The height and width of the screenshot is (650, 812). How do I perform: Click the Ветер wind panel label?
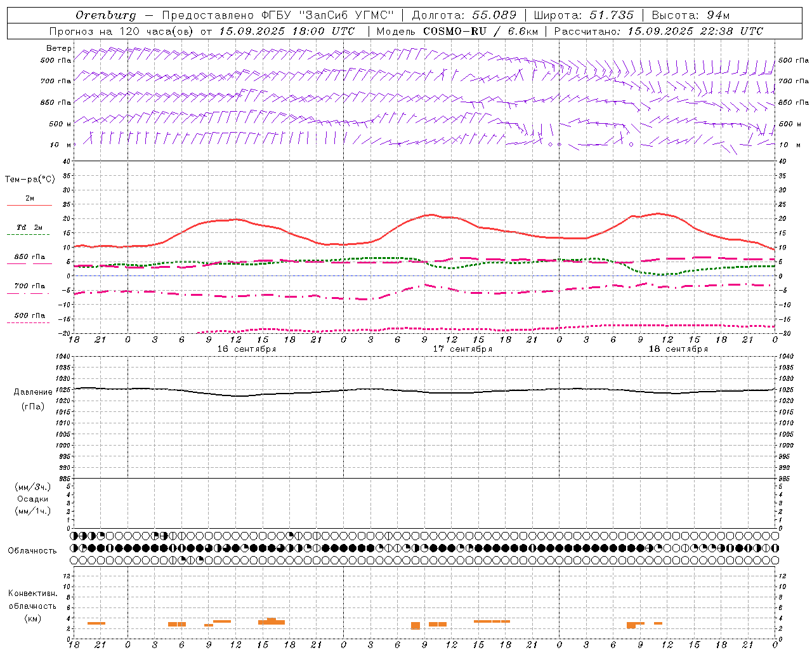click(59, 48)
